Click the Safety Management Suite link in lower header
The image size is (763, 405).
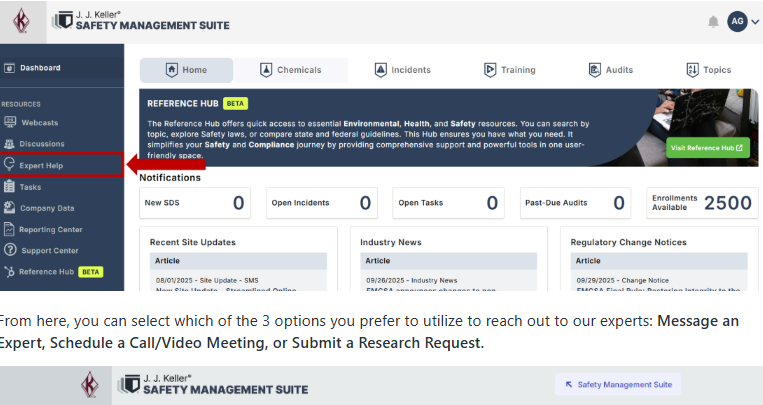(618, 385)
